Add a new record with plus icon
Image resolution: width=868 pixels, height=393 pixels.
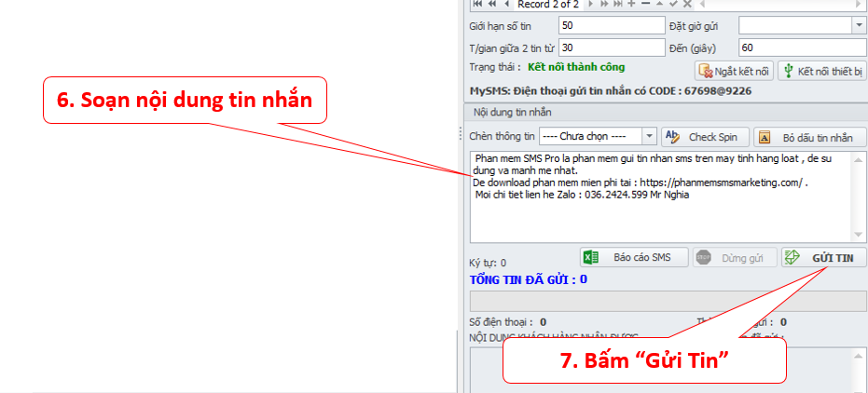click(x=631, y=4)
